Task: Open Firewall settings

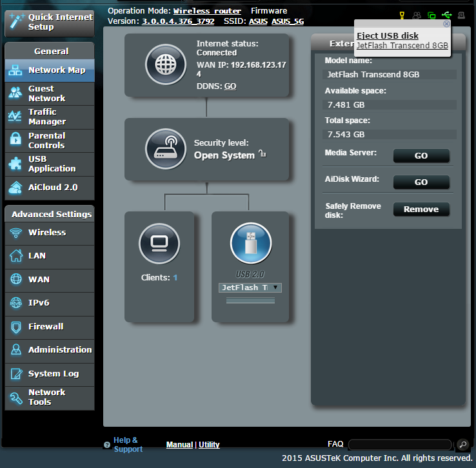Action: (50, 327)
